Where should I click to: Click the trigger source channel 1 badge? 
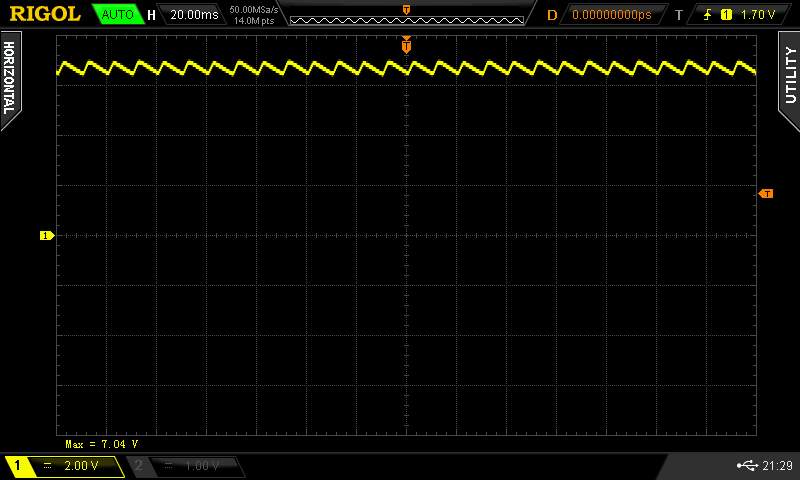point(726,15)
